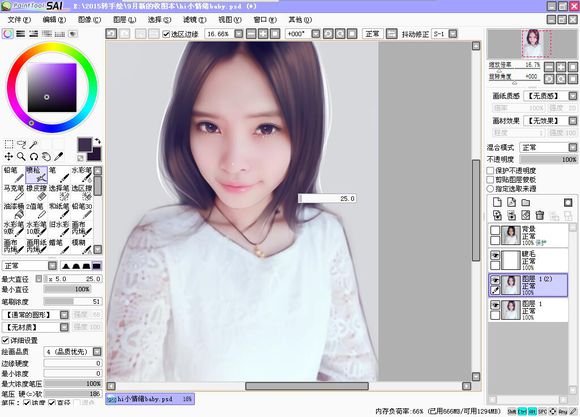Select the move tool icon
The width and height of the screenshot is (580, 417).
click(9, 157)
